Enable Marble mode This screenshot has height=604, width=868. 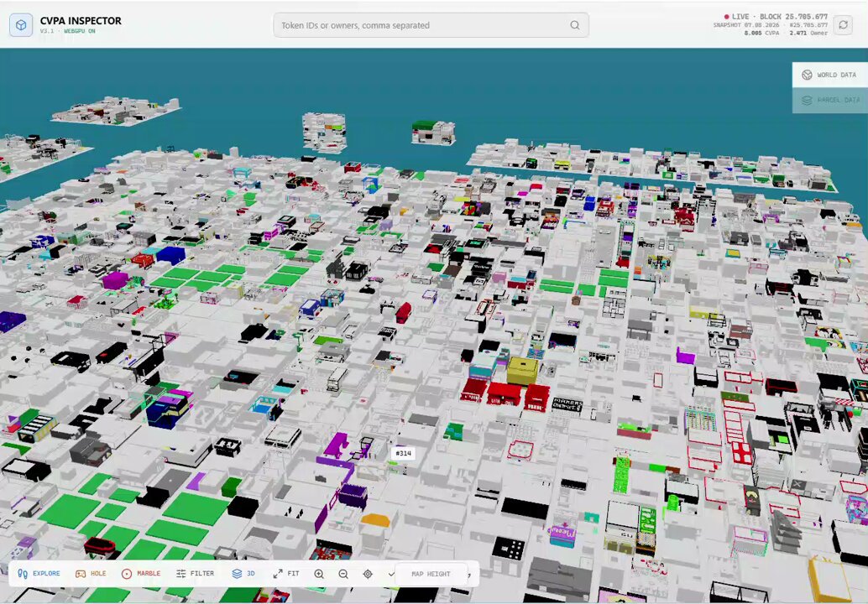pos(141,574)
